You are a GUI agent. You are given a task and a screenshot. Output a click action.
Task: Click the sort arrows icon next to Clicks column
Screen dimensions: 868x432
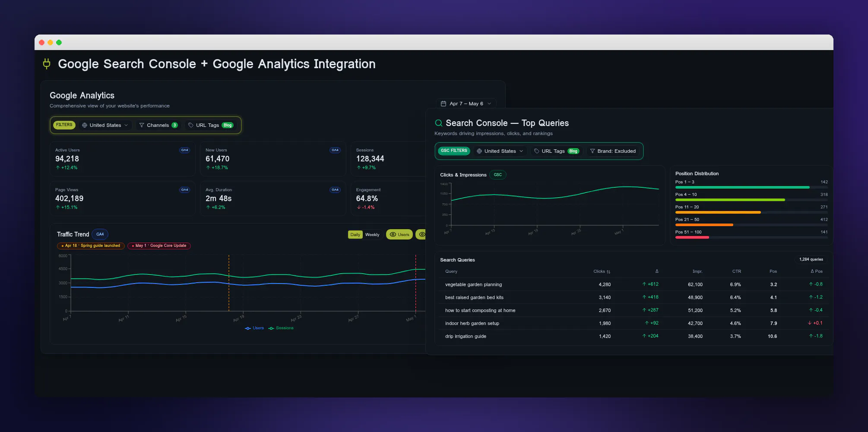coord(608,272)
